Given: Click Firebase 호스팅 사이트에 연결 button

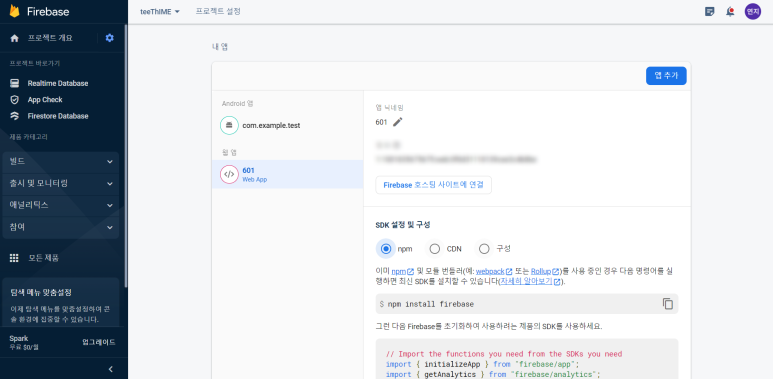Looking at the screenshot, I should pyautogui.click(x=433, y=185).
